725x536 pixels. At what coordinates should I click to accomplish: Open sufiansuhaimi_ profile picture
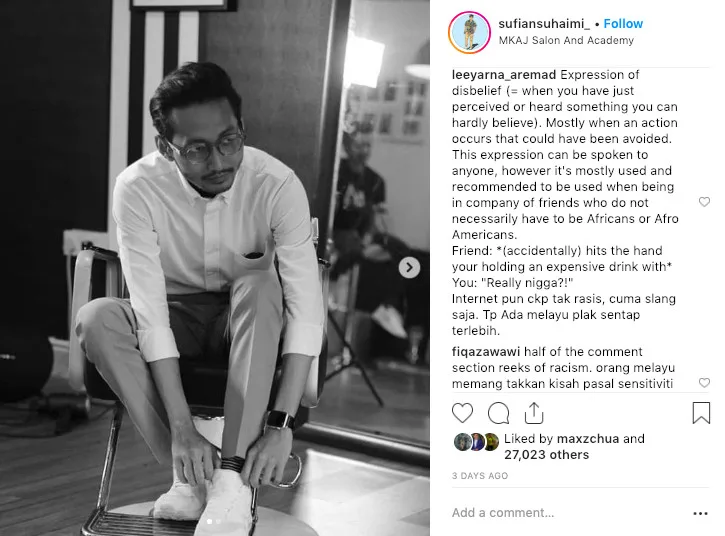pyautogui.click(x=469, y=32)
